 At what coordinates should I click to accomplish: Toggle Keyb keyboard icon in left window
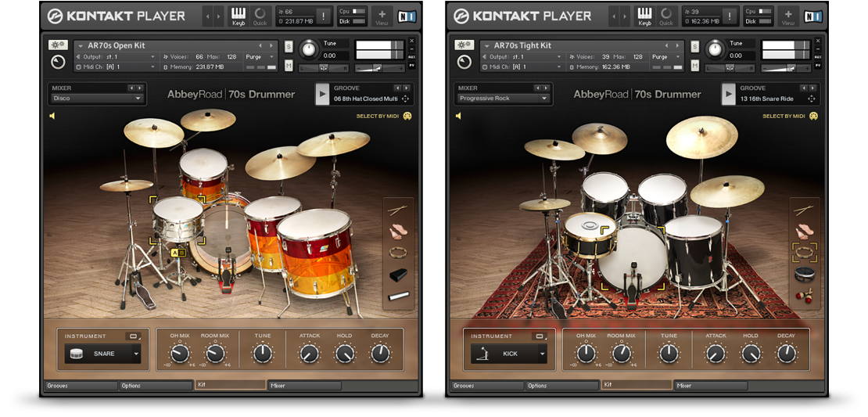pyautogui.click(x=239, y=16)
